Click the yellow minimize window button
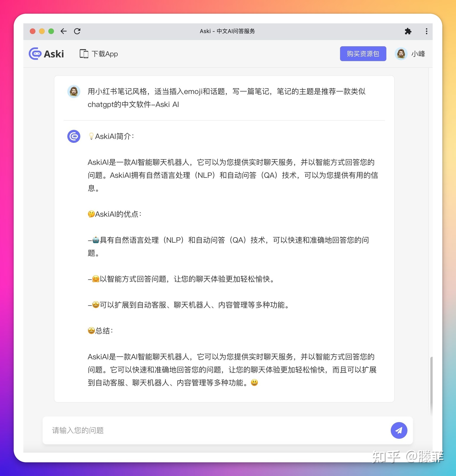456x476 pixels. tap(42, 31)
